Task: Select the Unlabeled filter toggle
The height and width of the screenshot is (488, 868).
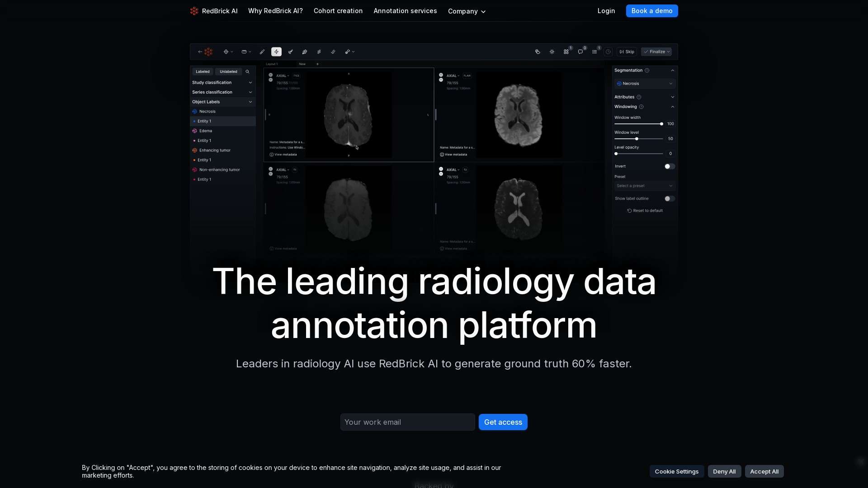Action: coord(228,71)
